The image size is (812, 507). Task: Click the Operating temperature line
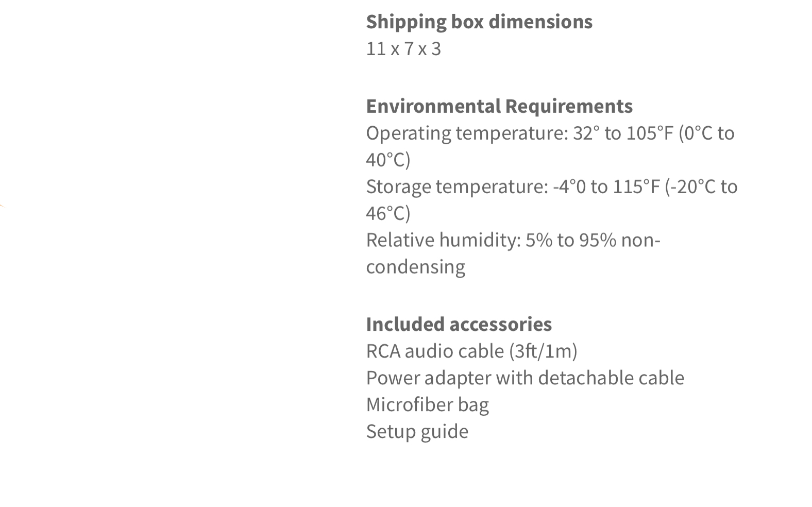[x=550, y=133]
